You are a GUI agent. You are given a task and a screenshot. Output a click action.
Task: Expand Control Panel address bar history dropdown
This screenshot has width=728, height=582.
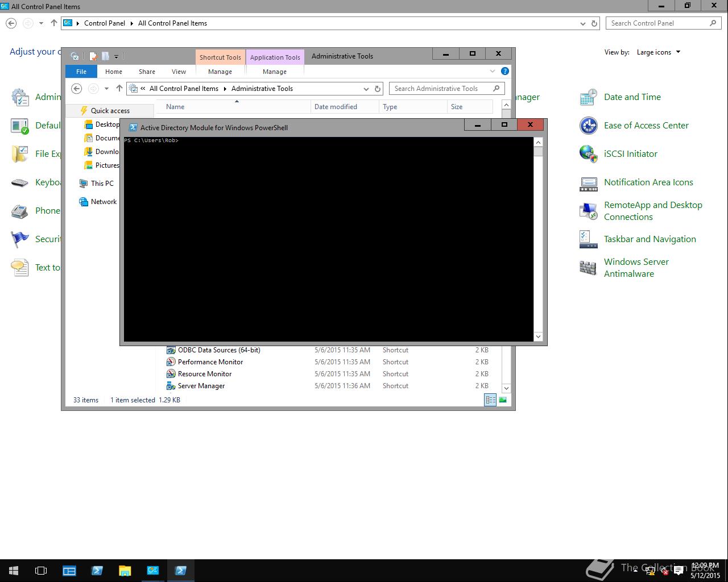(583, 23)
